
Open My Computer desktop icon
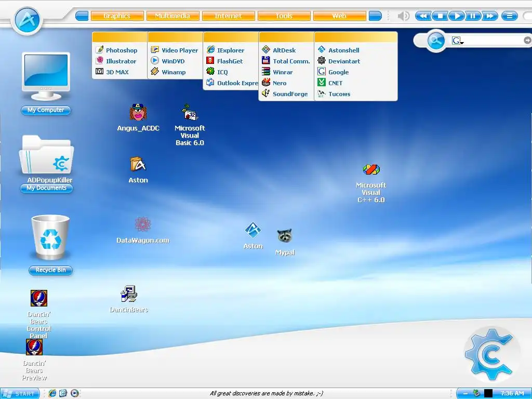coord(46,83)
